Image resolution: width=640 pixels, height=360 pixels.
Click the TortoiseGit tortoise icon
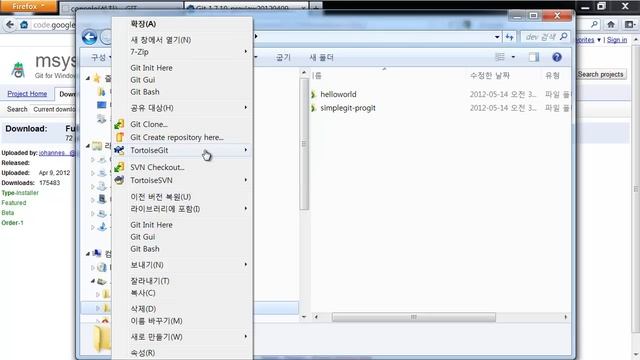click(119, 150)
